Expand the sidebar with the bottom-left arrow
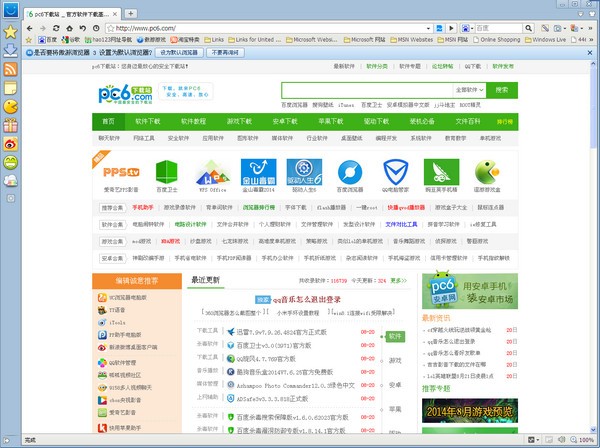Screen dimensions: 600x448 pos(7,441)
